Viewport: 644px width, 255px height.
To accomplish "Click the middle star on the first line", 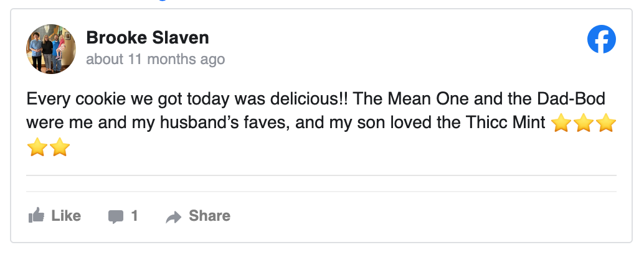I will pyautogui.click(x=584, y=124).
